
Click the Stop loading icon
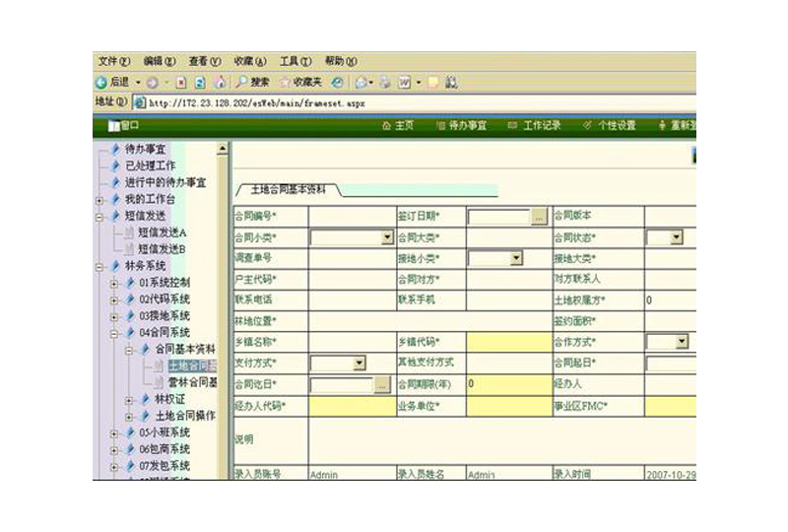point(181,83)
